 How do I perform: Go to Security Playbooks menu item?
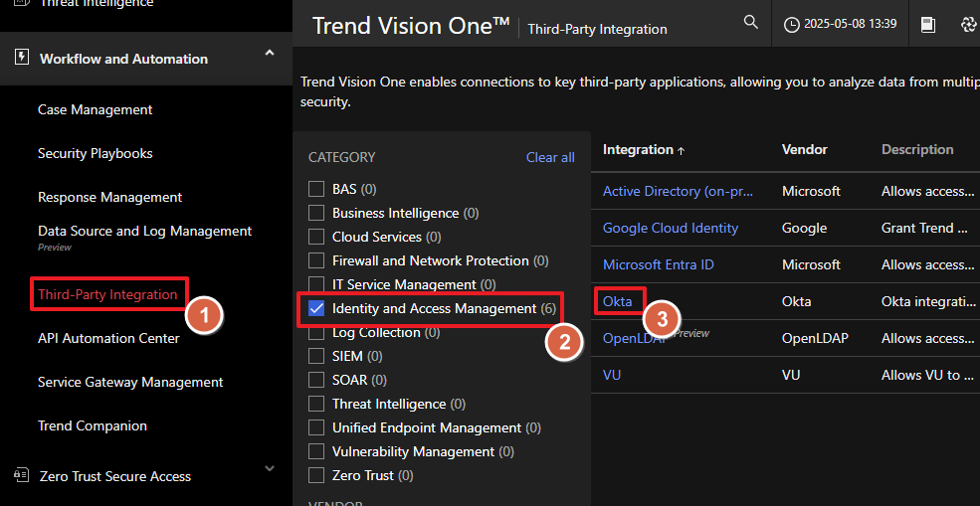click(x=95, y=153)
